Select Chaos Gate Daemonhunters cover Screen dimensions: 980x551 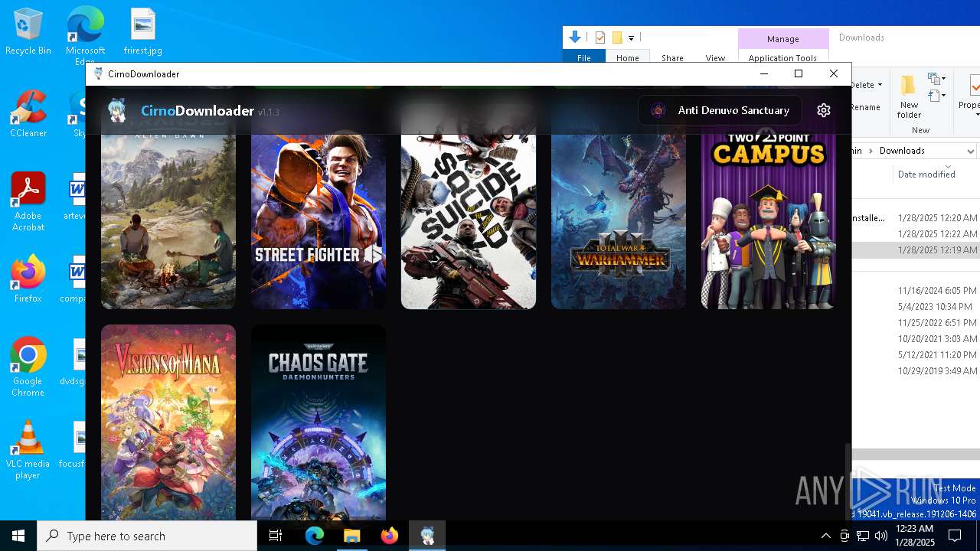(x=318, y=422)
